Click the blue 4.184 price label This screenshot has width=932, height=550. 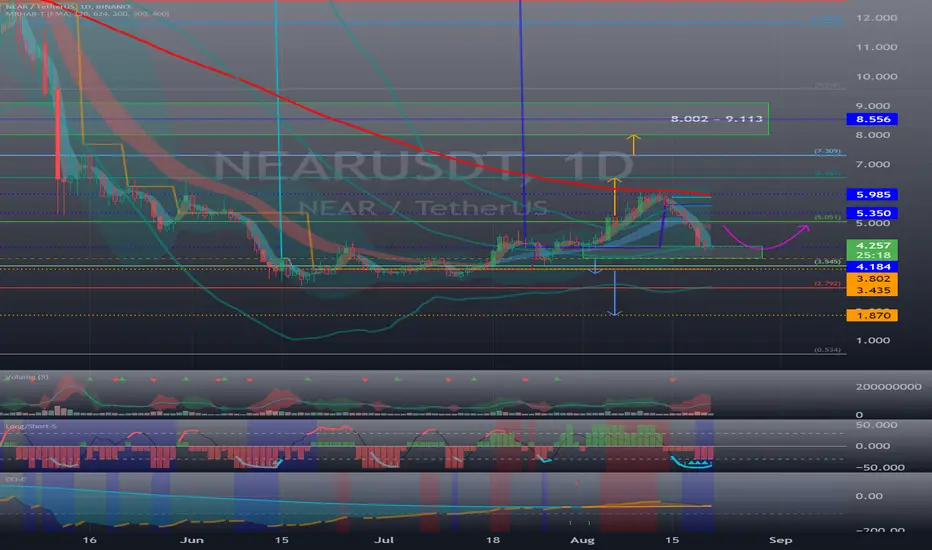point(872,267)
